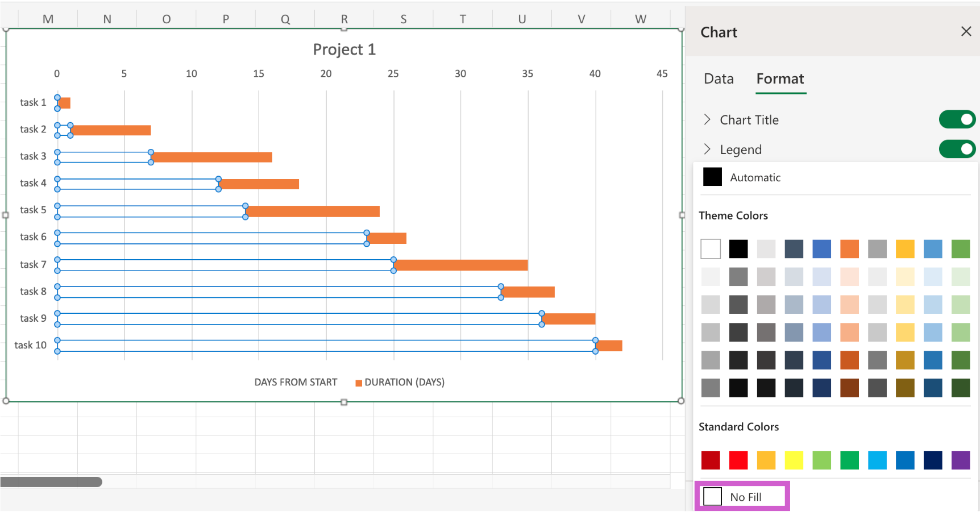Switch to the Data tab

point(719,79)
